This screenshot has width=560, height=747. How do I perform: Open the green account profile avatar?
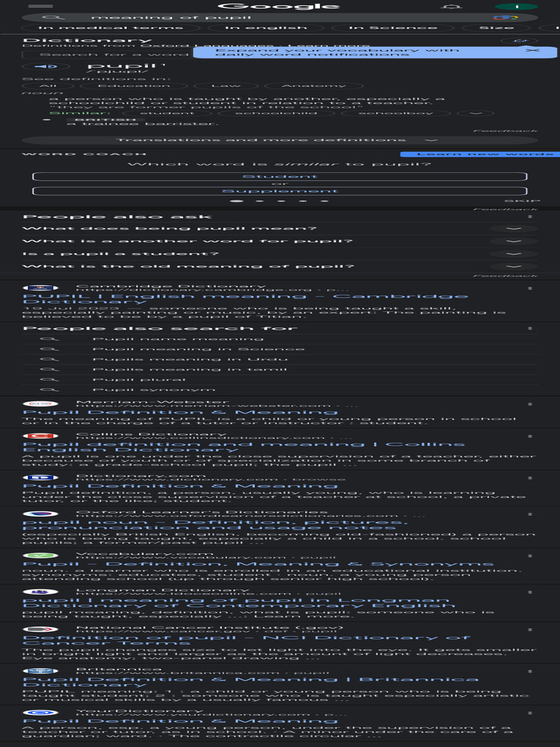pyautogui.click(x=517, y=6)
